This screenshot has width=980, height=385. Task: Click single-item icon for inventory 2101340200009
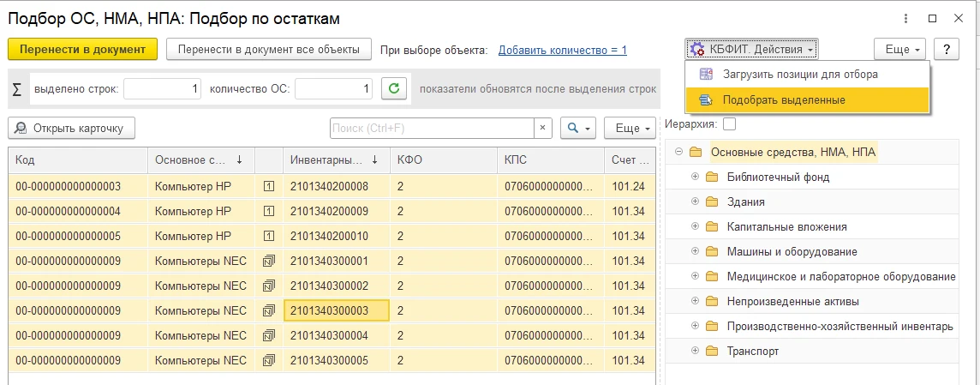(x=269, y=212)
